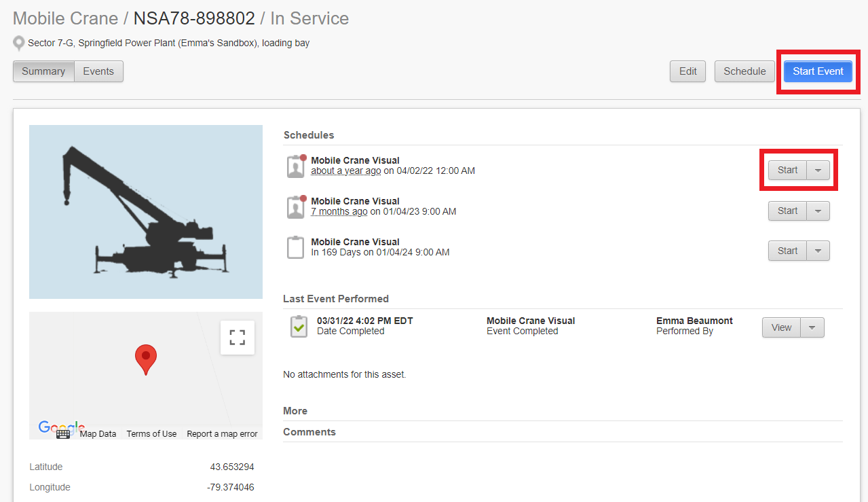Click the Mobile Crane heading text

click(x=66, y=18)
